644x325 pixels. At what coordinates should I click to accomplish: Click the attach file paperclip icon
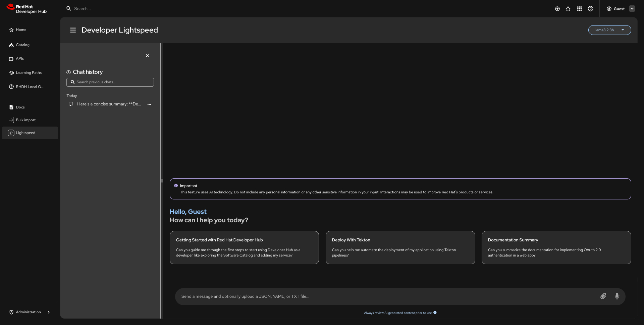(603, 296)
